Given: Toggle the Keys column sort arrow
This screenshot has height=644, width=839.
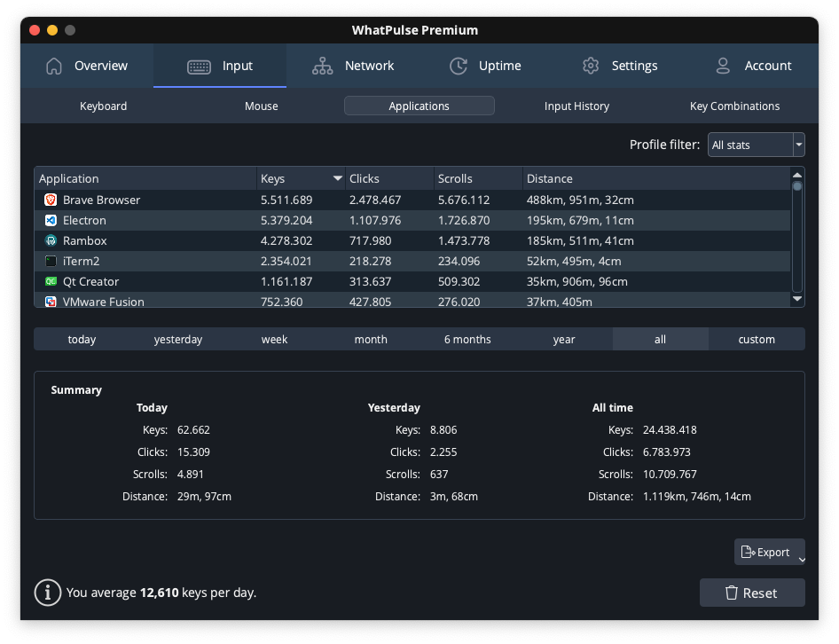Looking at the screenshot, I should coord(337,178).
